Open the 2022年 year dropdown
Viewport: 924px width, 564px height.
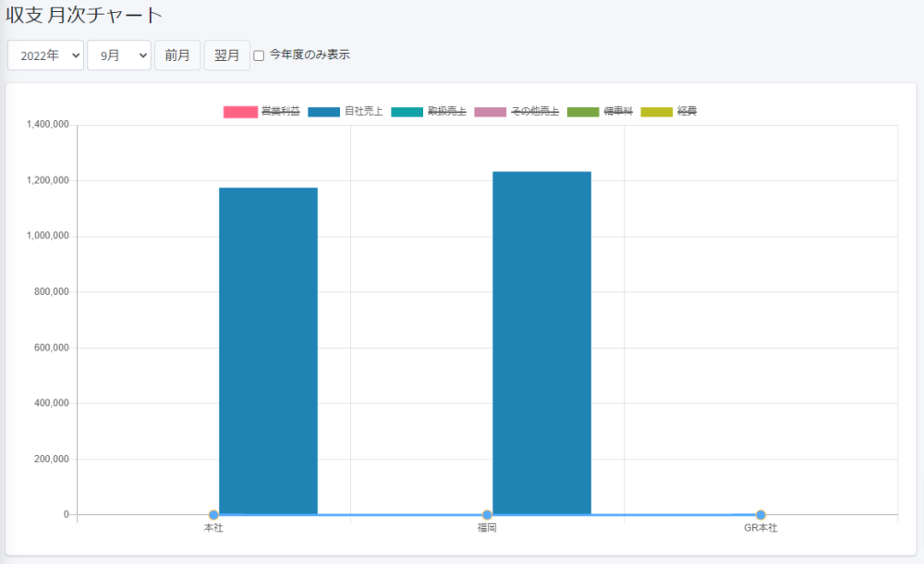45,55
